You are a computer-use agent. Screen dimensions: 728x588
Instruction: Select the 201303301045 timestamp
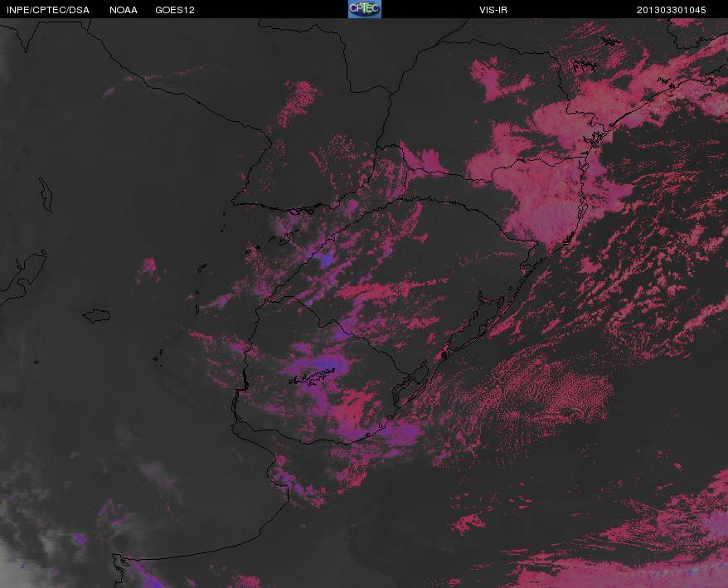point(671,10)
